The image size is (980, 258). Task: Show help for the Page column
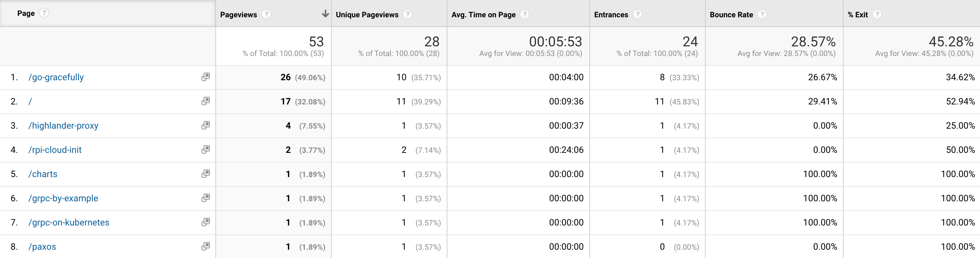click(x=44, y=13)
